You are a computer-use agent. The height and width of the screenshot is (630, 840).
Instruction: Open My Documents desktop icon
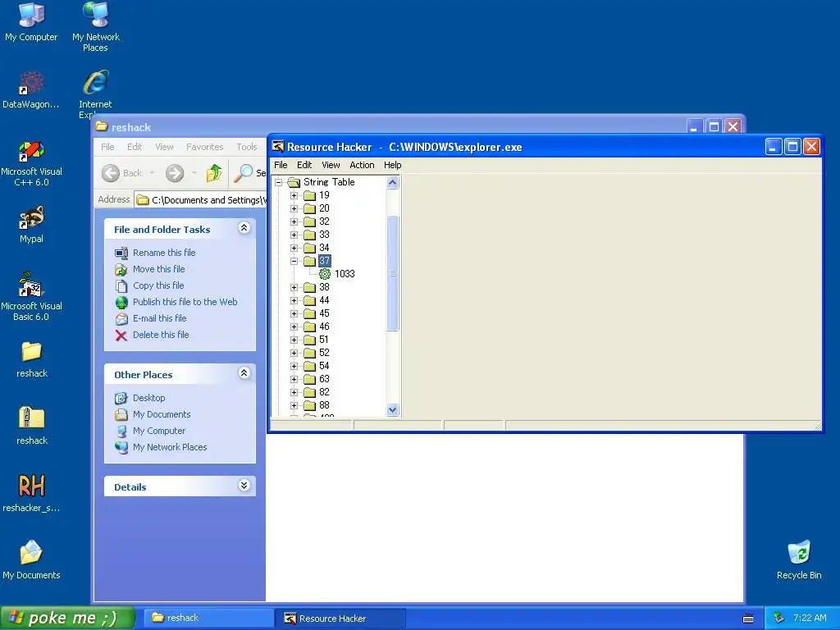(31, 559)
